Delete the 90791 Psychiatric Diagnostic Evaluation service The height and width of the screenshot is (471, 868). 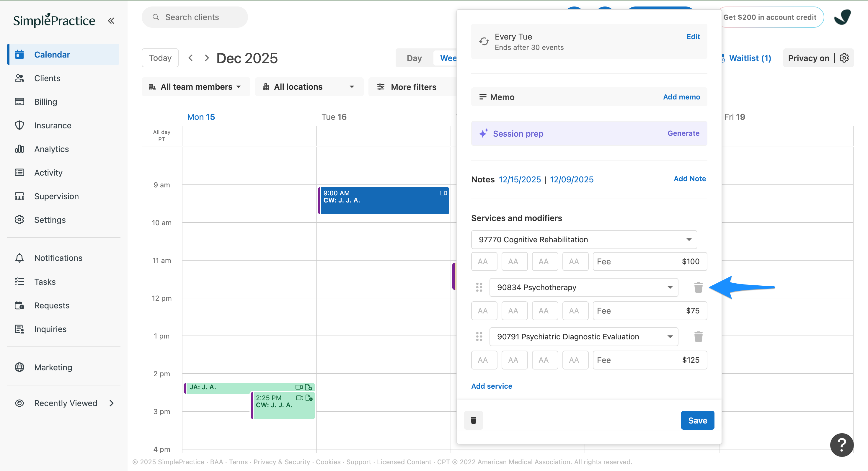[698, 336]
